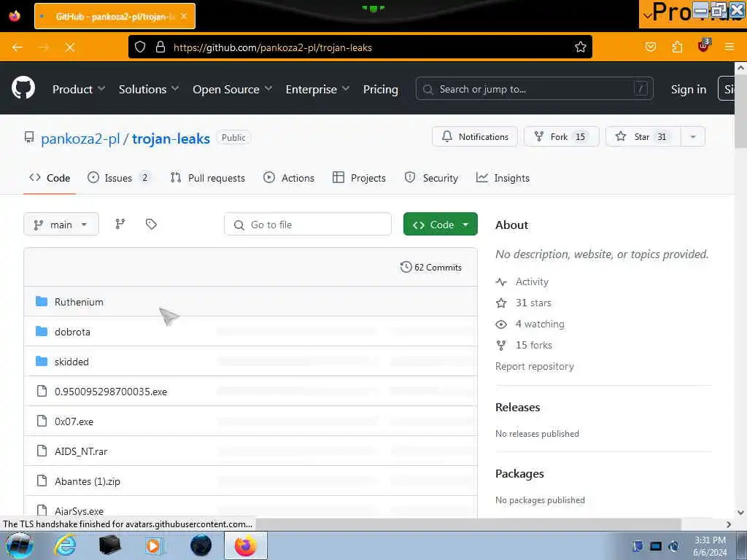Viewport: 747px width, 560px height.
Task: View the 4 watching link
Action: (540, 324)
